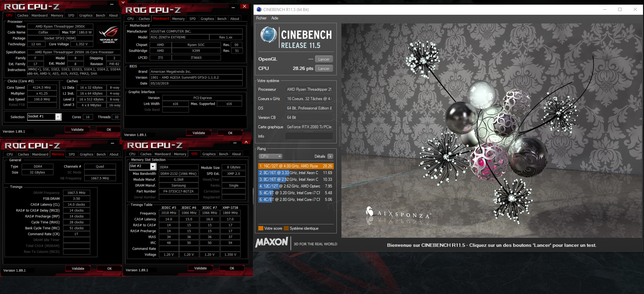The height and width of the screenshot is (294, 644).
Task: Click the MAXON logo
Action: pos(272,242)
